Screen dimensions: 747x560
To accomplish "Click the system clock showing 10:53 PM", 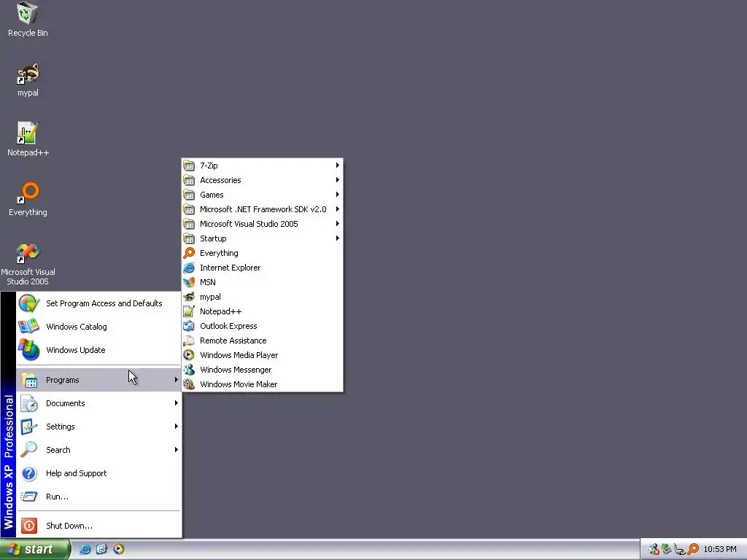I will tap(720, 549).
